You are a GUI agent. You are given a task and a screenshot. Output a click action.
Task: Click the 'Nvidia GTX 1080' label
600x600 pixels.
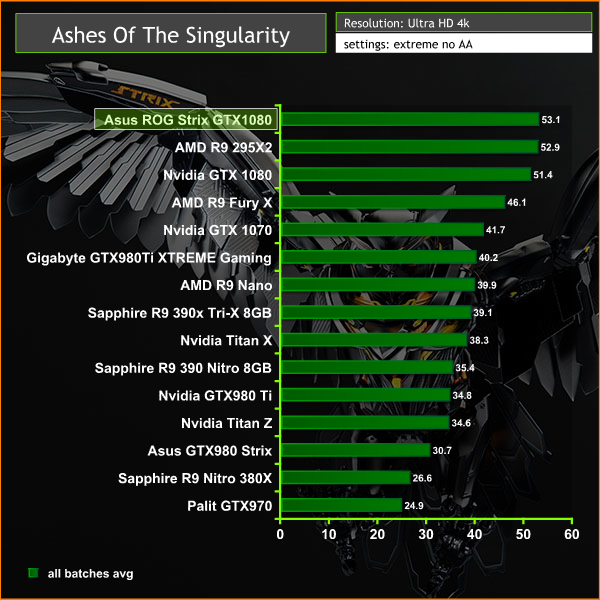click(x=217, y=175)
